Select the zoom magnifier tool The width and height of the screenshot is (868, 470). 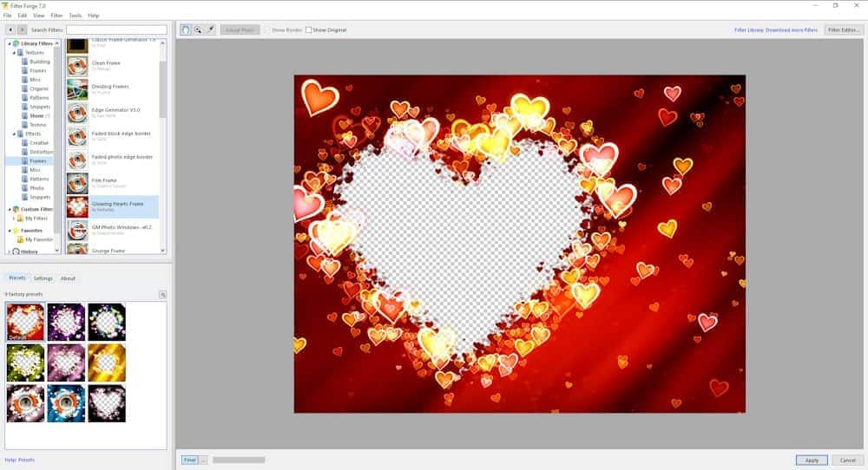click(x=198, y=29)
